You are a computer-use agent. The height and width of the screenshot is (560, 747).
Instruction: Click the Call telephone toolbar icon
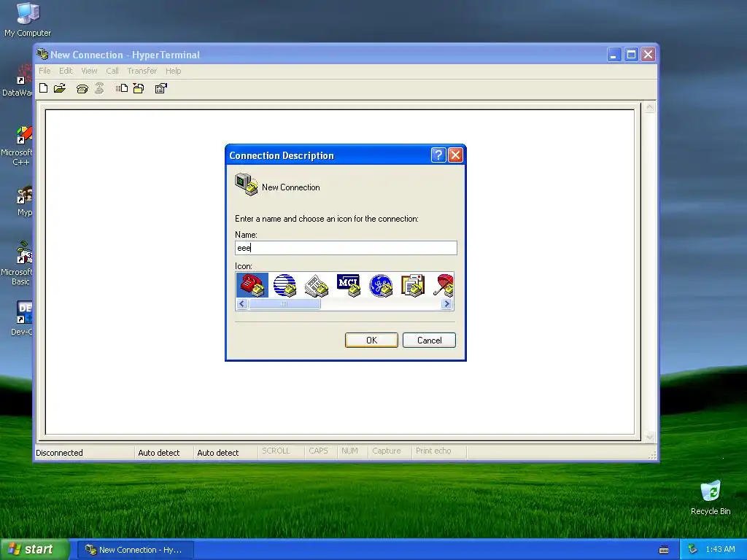pos(82,88)
